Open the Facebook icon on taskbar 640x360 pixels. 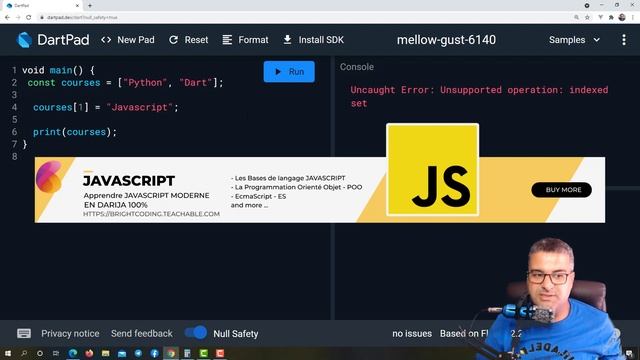(155, 353)
